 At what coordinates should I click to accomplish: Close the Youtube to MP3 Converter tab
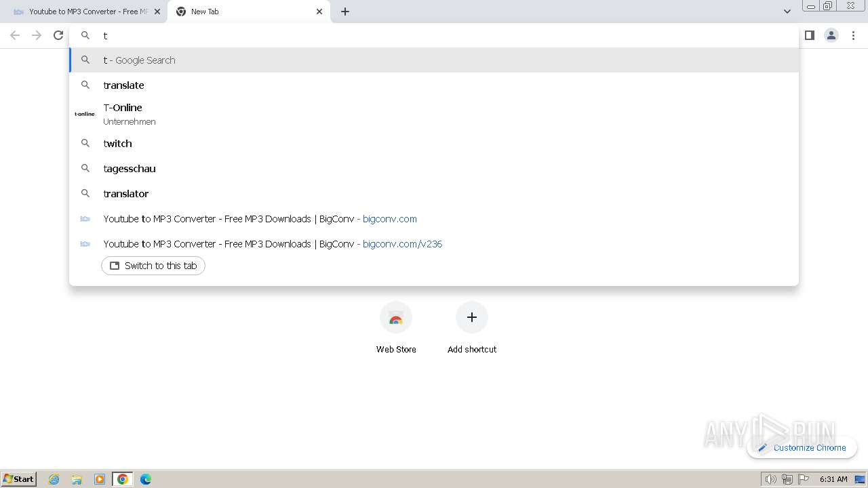point(157,12)
